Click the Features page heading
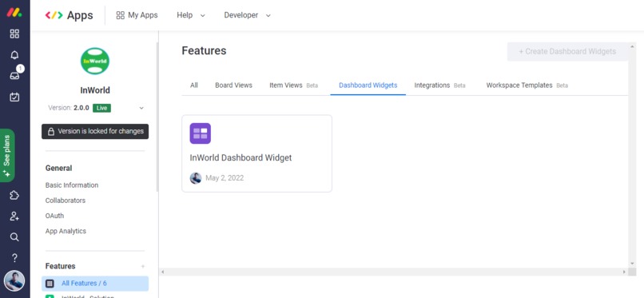 204,51
